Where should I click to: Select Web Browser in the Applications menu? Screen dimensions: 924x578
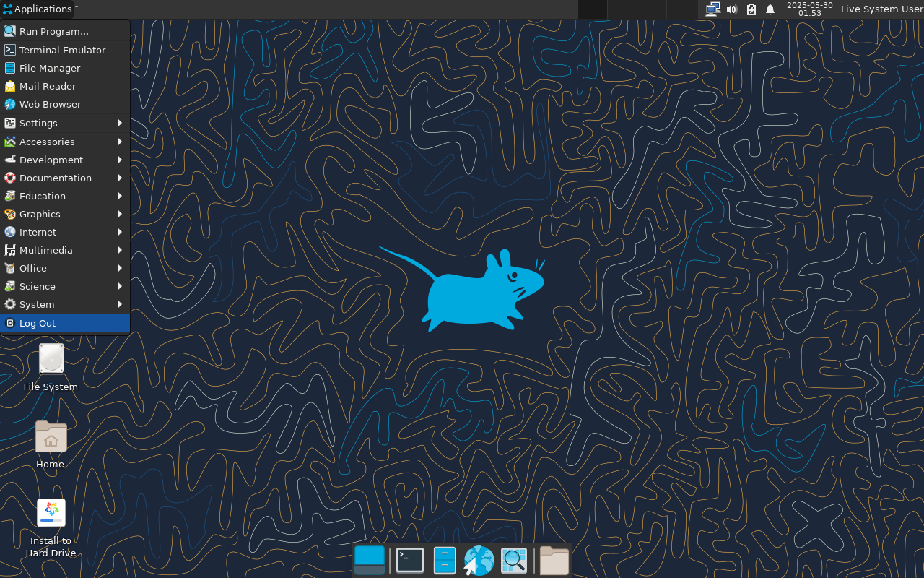(x=65, y=104)
